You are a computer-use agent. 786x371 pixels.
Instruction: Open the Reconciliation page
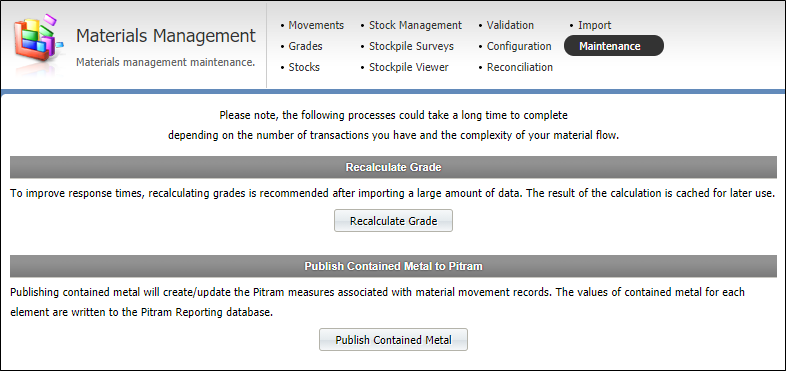click(519, 67)
